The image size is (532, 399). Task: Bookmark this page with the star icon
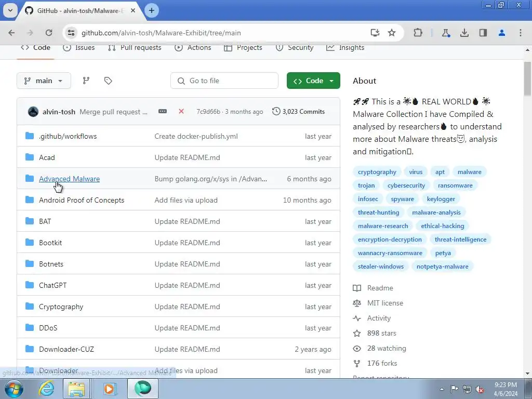tap(392, 33)
